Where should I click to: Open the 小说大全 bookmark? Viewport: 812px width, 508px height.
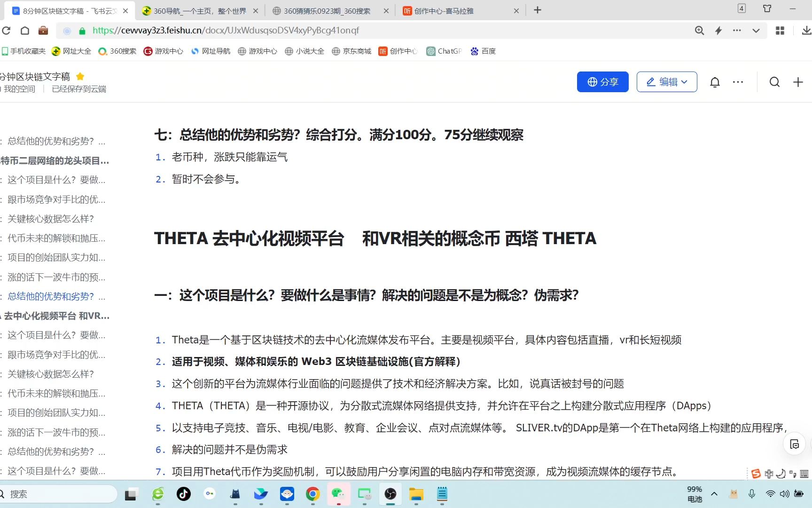click(x=304, y=51)
